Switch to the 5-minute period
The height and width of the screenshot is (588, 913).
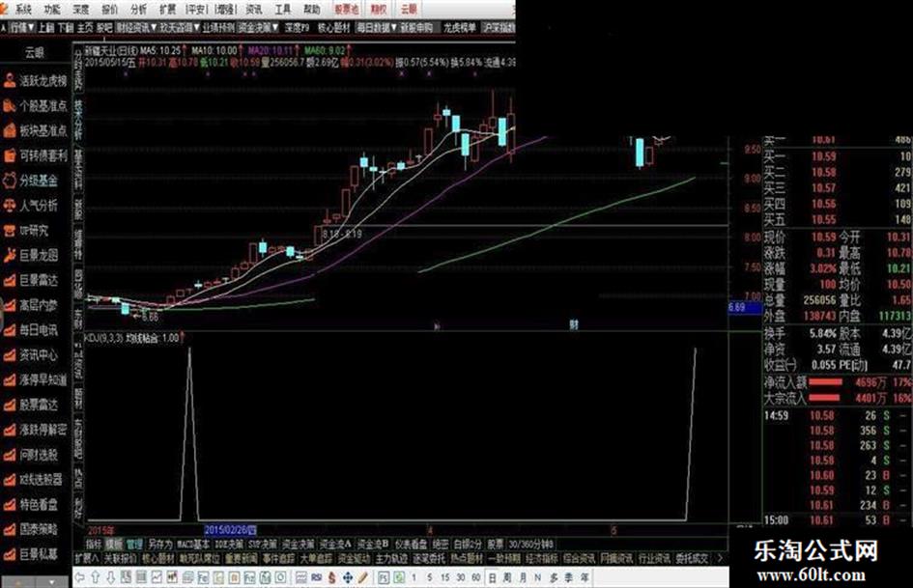[x=429, y=577]
